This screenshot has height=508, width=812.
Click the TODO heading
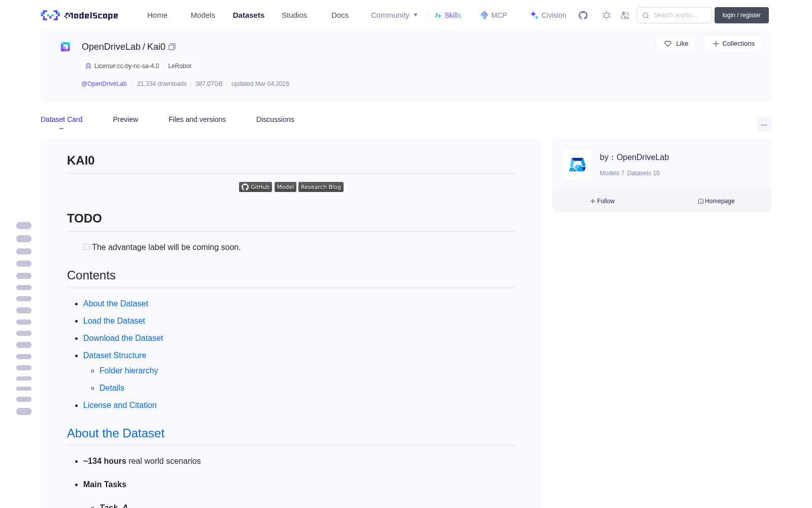pyautogui.click(x=84, y=218)
